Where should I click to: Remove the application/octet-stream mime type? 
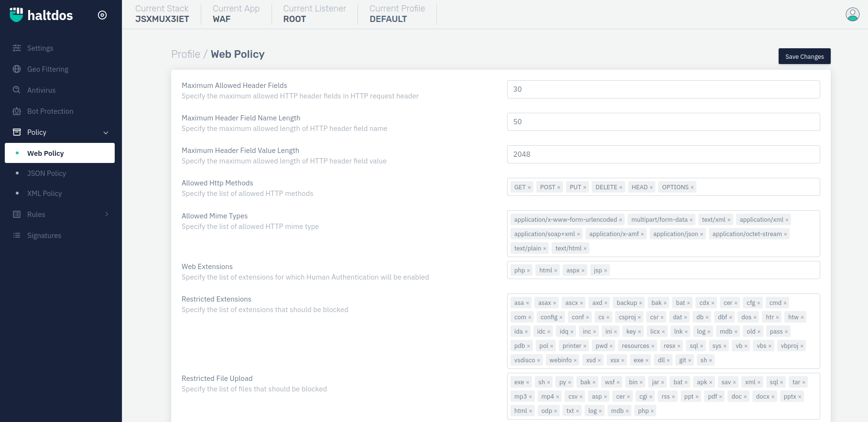785,234
